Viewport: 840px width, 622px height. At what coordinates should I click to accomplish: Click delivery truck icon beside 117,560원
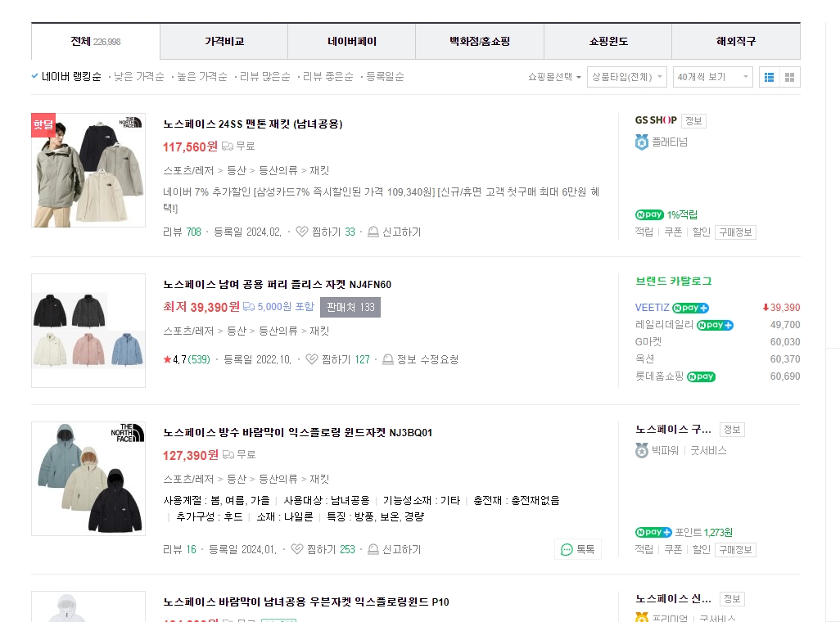228,146
